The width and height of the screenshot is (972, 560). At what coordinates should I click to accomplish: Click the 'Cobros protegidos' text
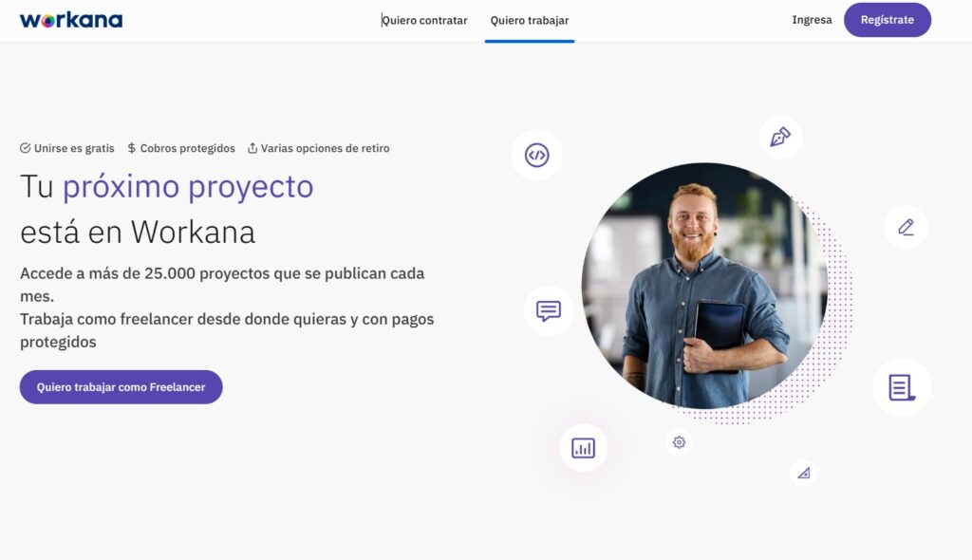point(187,148)
